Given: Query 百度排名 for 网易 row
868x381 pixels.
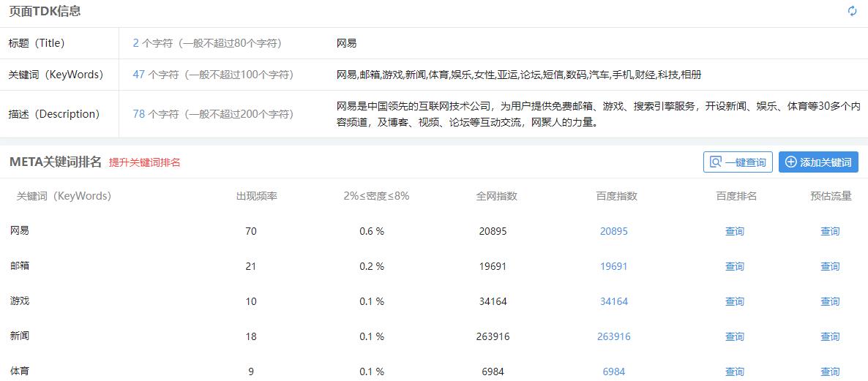Looking at the screenshot, I should pos(735,231).
